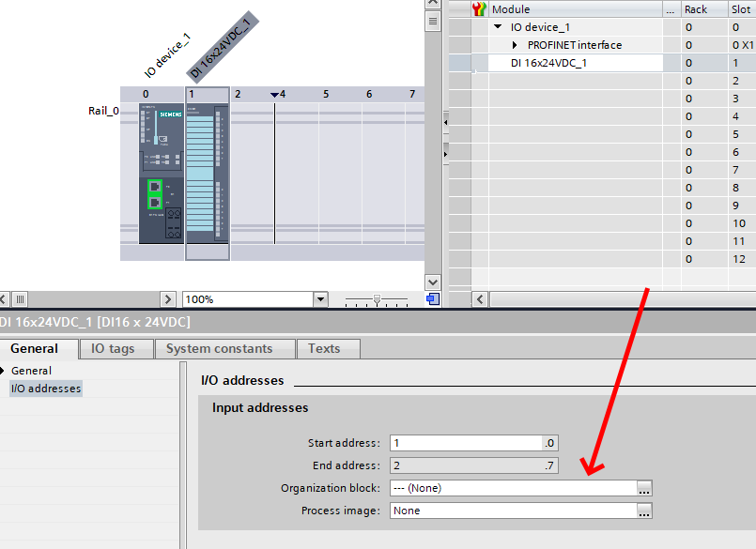Click the Slot column header
Screen dimensions: 756x549
coord(742,9)
